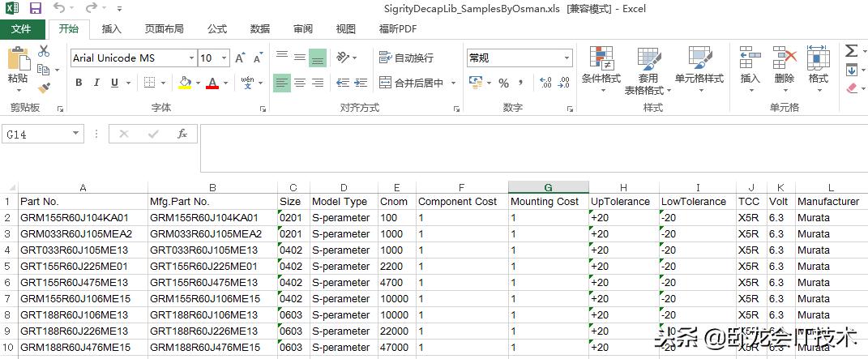Click the AutoSum sigma icon
Image resolution: width=868 pixels, height=359 pixels.
pyautogui.click(x=852, y=51)
